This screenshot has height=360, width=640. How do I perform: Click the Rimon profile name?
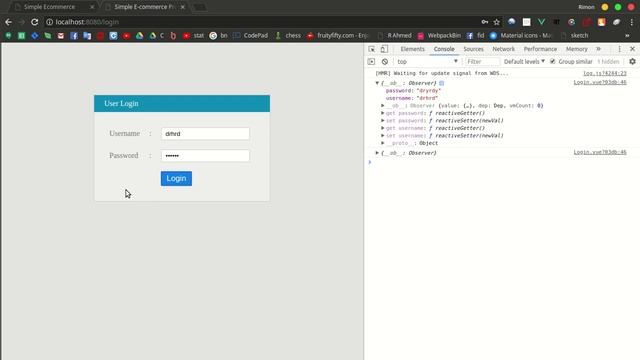coord(586,7)
